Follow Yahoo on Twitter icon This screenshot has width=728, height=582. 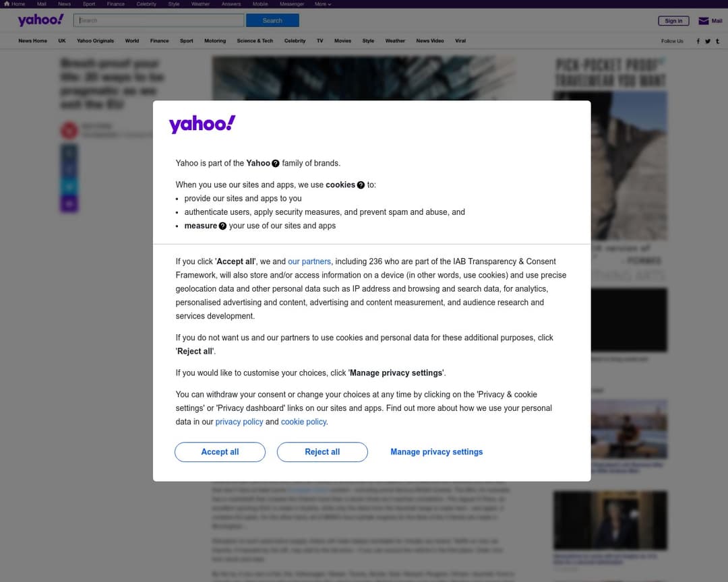click(x=708, y=41)
